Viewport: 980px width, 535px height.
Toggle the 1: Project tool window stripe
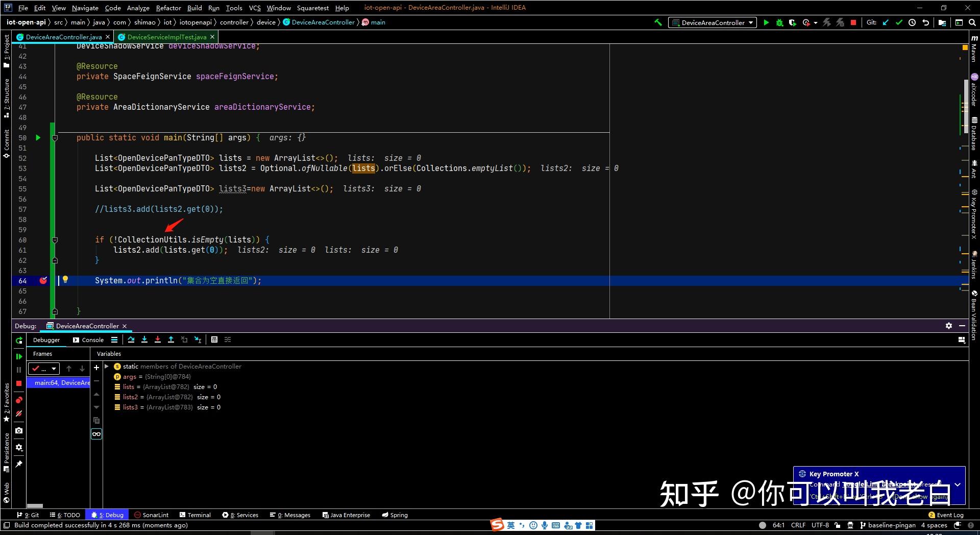pos(7,51)
